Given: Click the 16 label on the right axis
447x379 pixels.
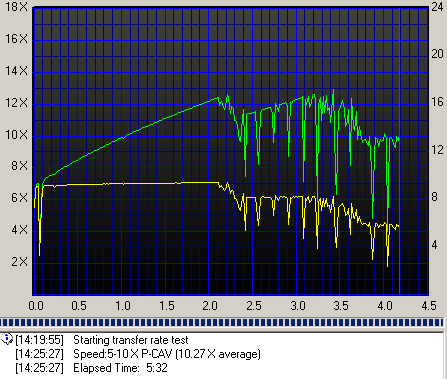Looking at the screenshot, I should [437, 102].
